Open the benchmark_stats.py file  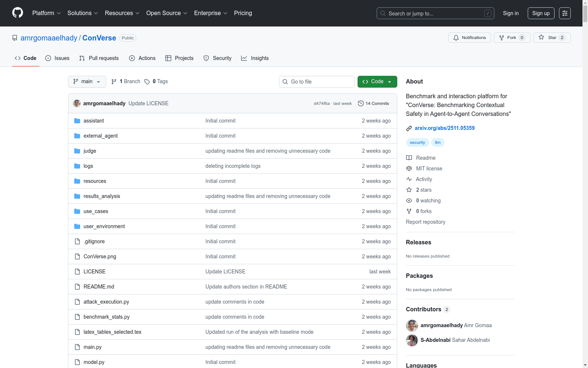107,317
